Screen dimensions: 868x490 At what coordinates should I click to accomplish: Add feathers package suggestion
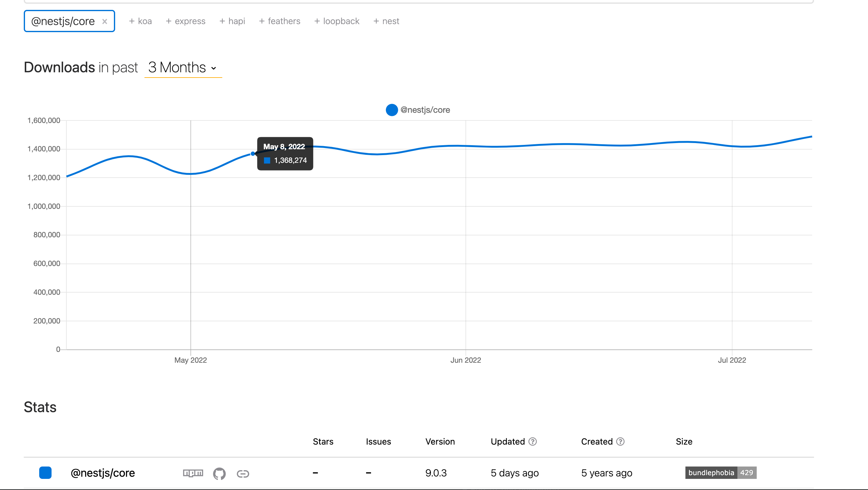point(280,21)
